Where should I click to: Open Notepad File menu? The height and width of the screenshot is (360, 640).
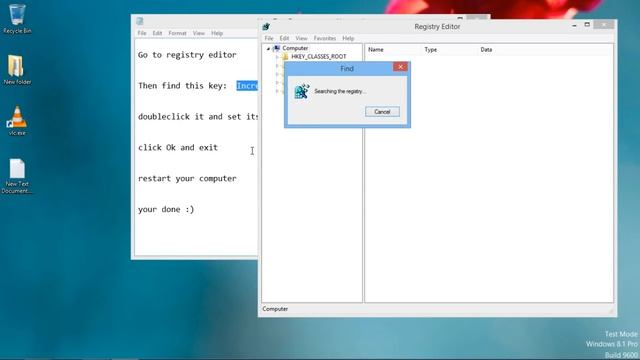coord(142,33)
